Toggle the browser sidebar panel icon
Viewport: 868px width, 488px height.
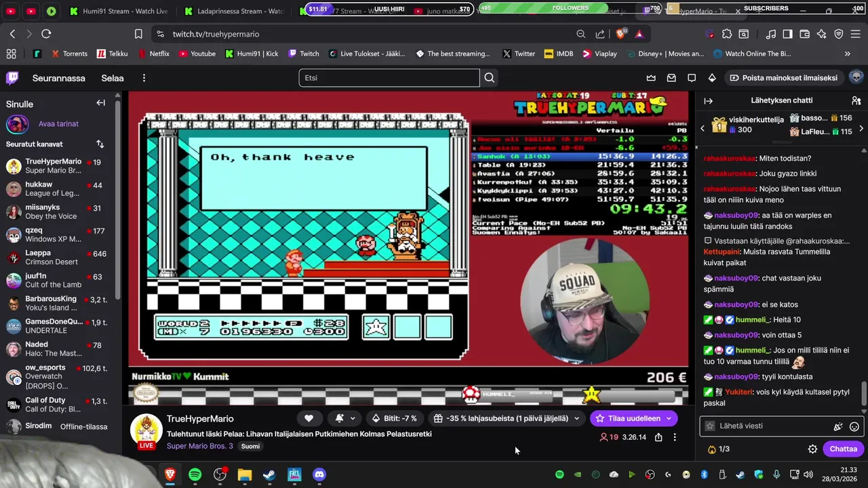(787, 34)
